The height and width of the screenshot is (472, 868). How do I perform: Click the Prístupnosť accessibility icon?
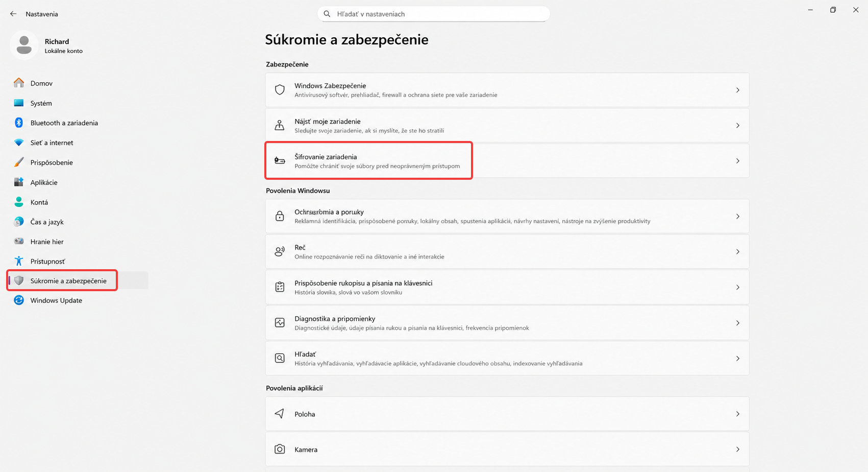coord(19,261)
